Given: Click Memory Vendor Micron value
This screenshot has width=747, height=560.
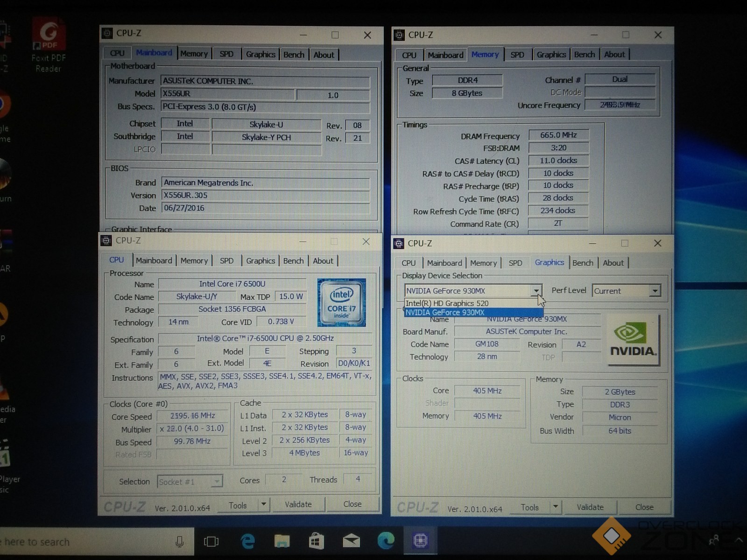Looking at the screenshot, I should click(x=620, y=417).
